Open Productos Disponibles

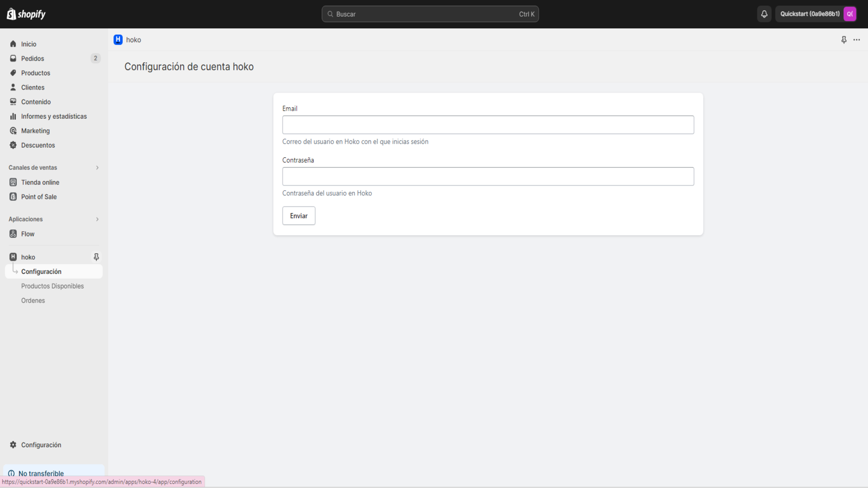[x=54, y=286]
